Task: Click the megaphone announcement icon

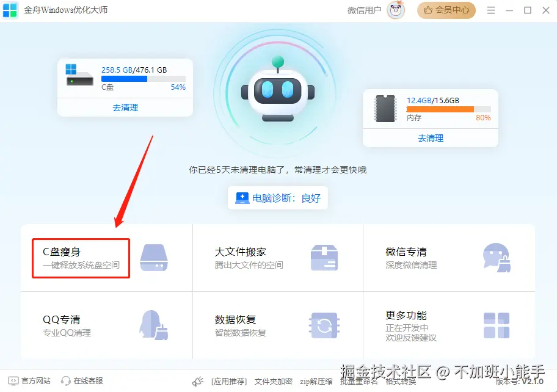Action: click(x=198, y=382)
